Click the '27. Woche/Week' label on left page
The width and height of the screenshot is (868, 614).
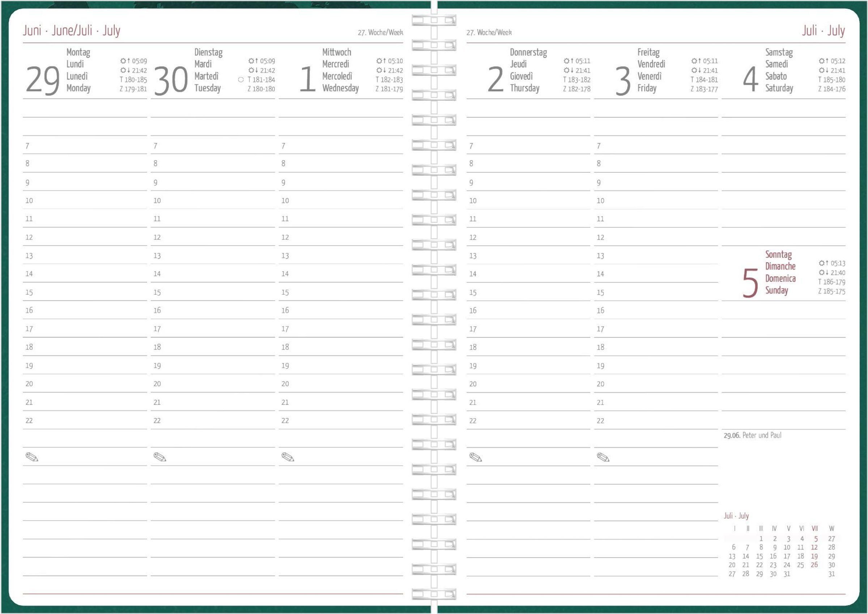point(380,33)
